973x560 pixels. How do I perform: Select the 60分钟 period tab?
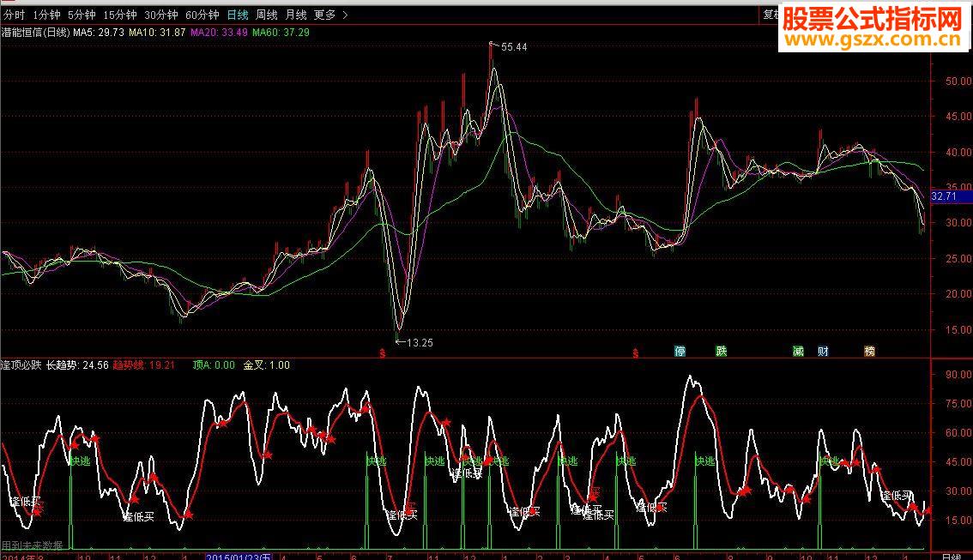202,15
